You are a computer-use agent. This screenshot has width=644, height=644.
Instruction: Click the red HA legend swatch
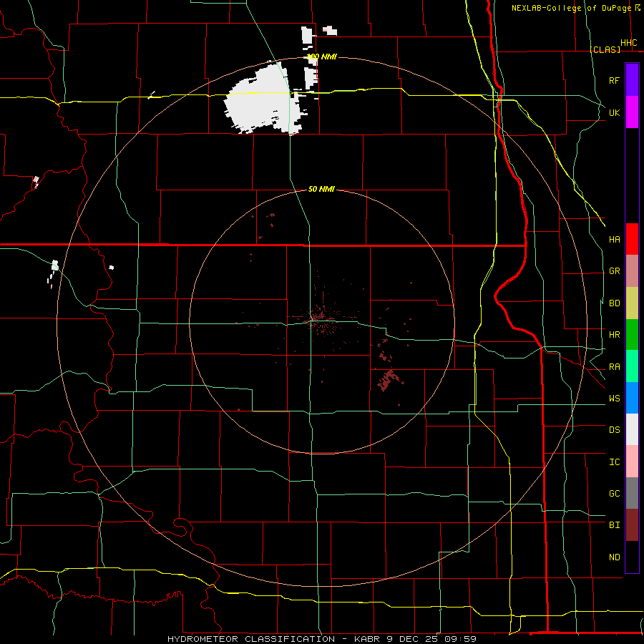point(632,239)
